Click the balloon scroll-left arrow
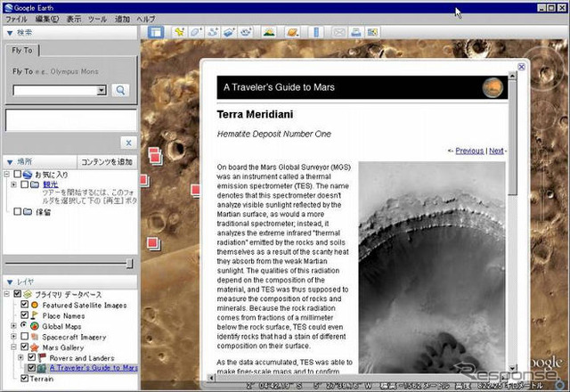The image size is (570, 392). coord(212,378)
